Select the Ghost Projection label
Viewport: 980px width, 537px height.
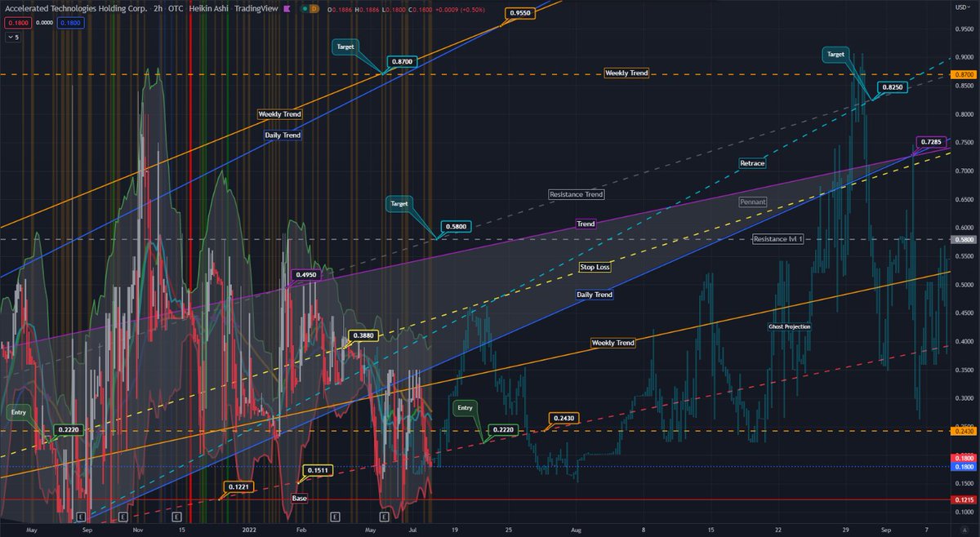[x=790, y=326]
